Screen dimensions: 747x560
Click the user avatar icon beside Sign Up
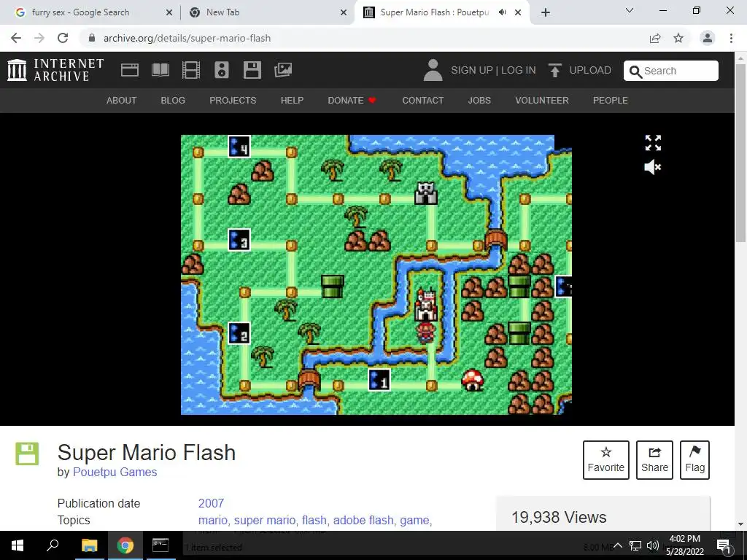coord(433,70)
